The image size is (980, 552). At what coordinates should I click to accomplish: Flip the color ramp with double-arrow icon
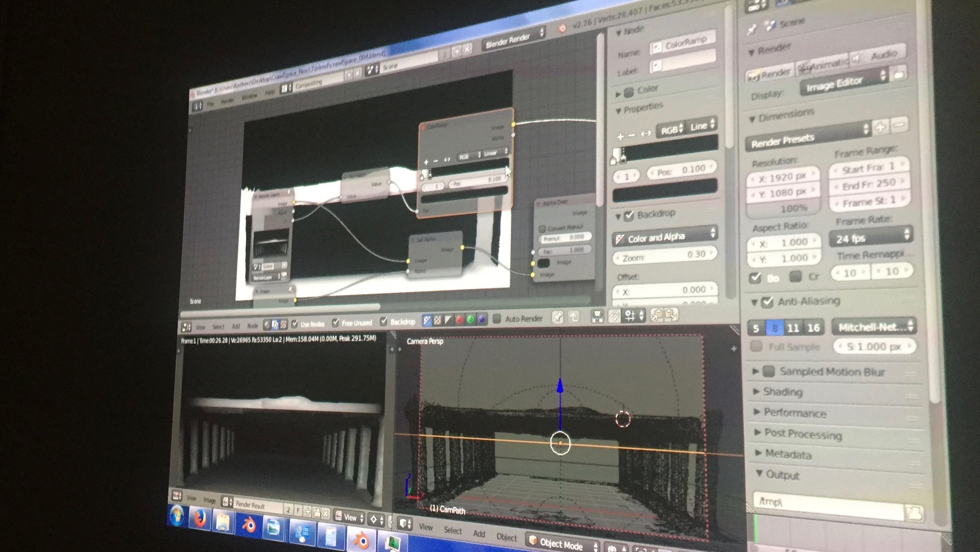pyautogui.click(x=646, y=134)
